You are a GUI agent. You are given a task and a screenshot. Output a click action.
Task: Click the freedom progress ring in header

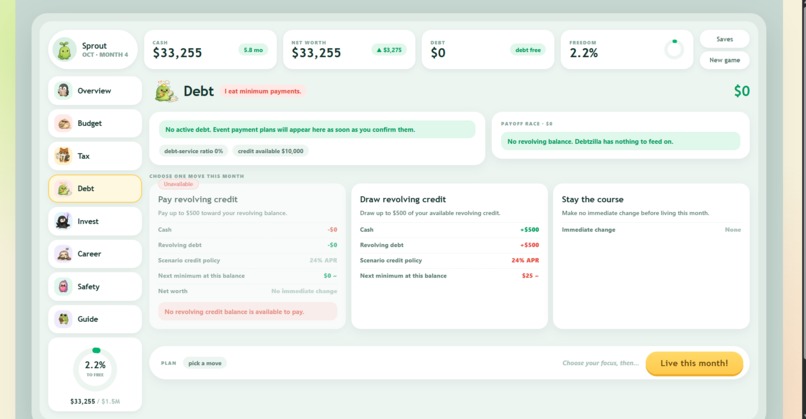(x=674, y=49)
